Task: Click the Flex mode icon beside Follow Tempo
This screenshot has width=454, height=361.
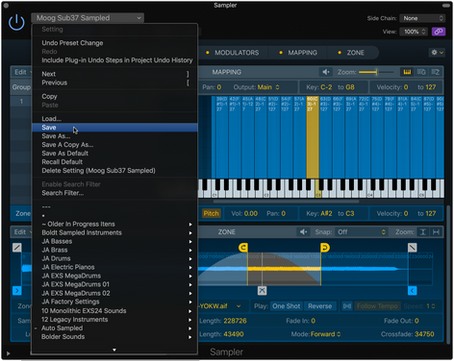Action: (347, 306)
